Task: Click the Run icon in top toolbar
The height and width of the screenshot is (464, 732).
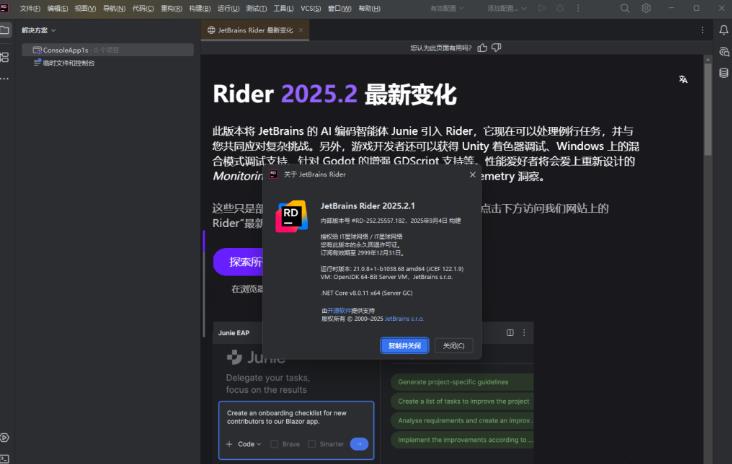Action: click(542, 8)
